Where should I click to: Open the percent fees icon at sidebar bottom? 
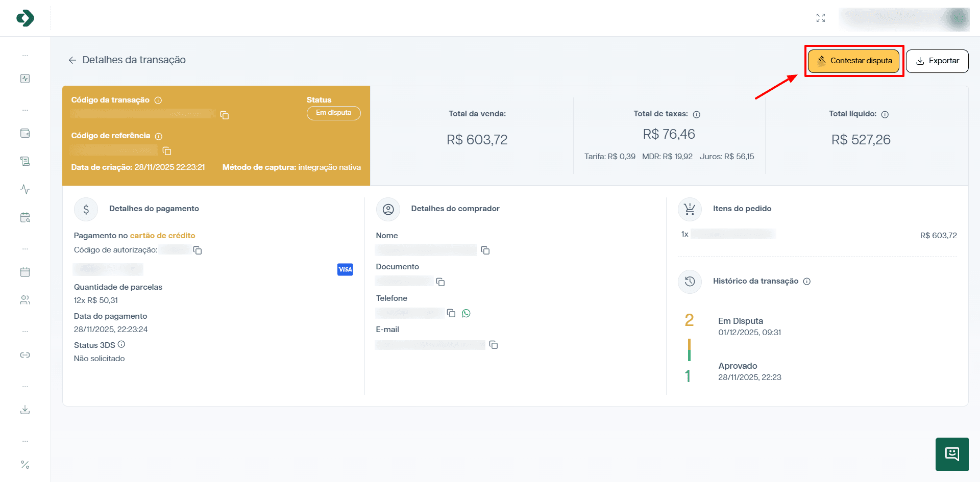[24, 464]
